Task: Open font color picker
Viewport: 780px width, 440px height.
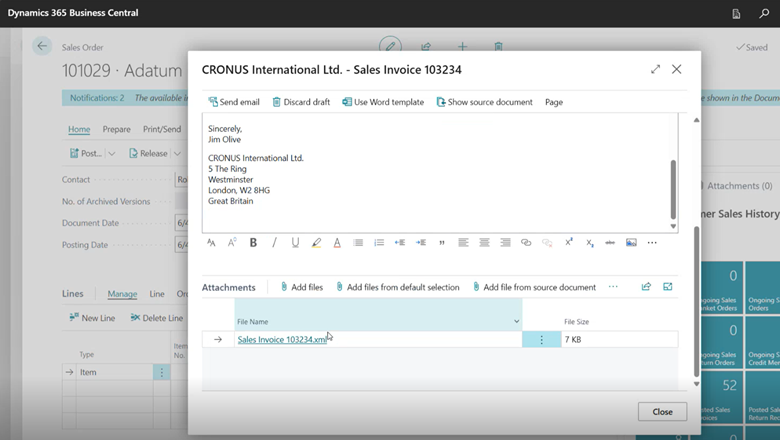Action: click(337, 243)
